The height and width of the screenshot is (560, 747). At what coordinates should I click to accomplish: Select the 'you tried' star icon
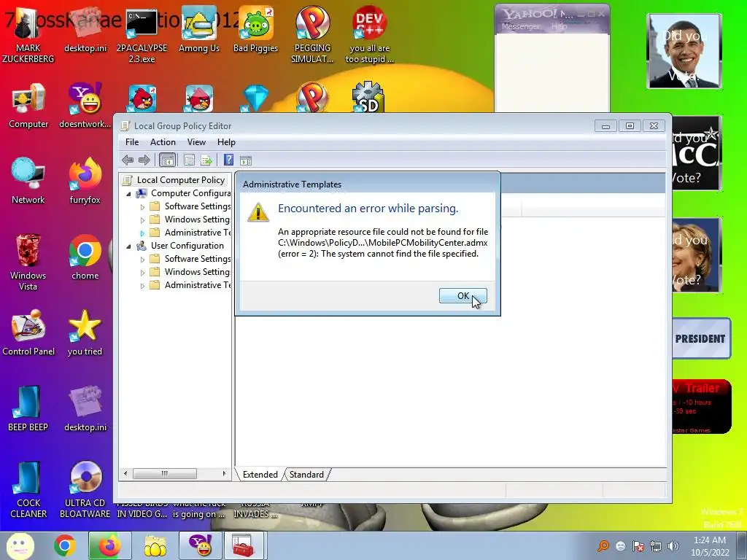click(85, 332)
